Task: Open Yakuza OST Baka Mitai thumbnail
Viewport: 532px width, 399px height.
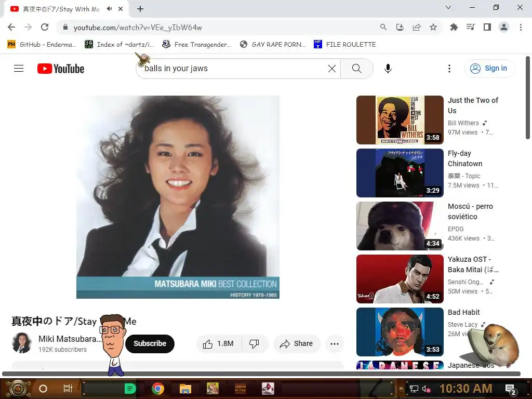Action: point(400,279)
